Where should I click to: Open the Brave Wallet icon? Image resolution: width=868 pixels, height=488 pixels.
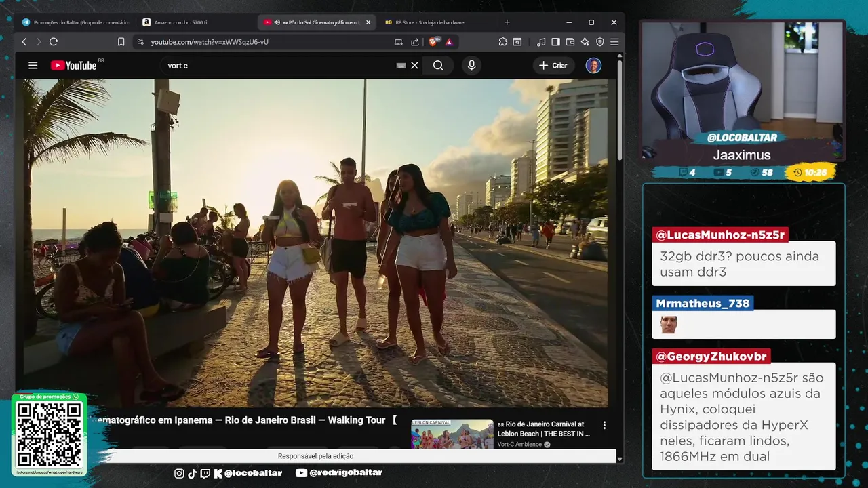(570, 42)
